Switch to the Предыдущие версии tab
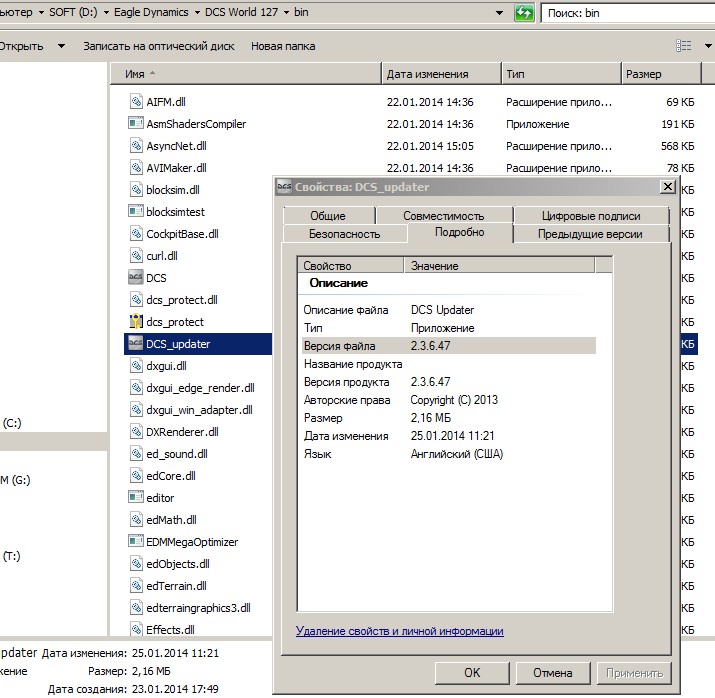715x698 pixels. tap(591, 234)
